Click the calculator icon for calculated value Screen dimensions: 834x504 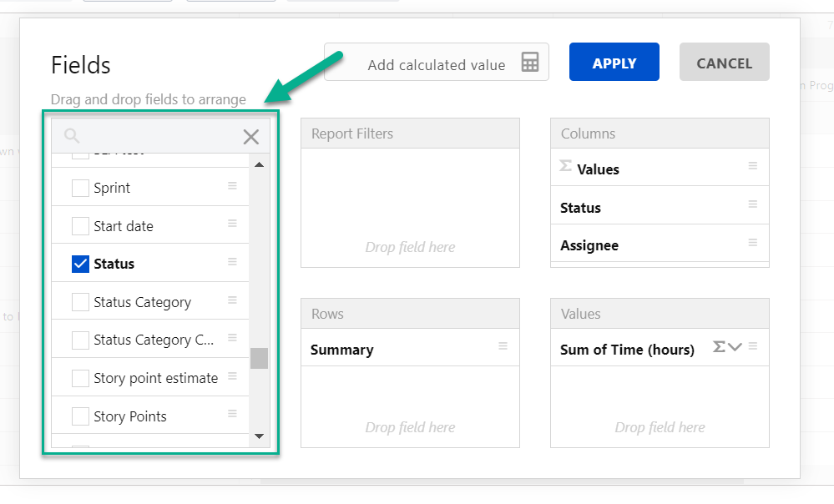[530, 63]
